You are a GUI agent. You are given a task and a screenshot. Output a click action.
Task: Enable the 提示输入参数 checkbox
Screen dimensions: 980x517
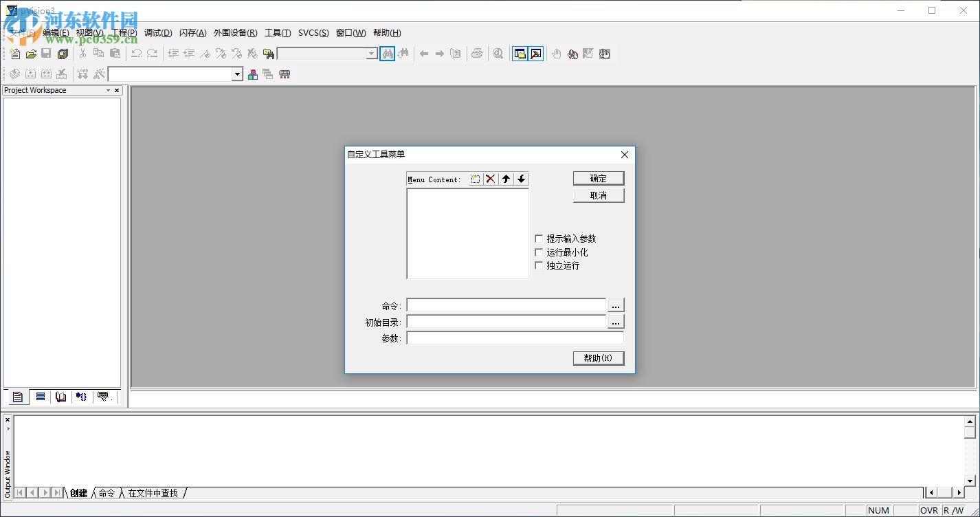(x=539, y=239)
